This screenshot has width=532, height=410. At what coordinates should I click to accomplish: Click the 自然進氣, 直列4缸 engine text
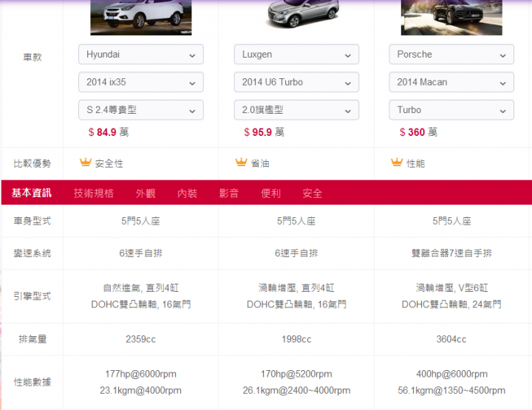(x=141, y=288)
